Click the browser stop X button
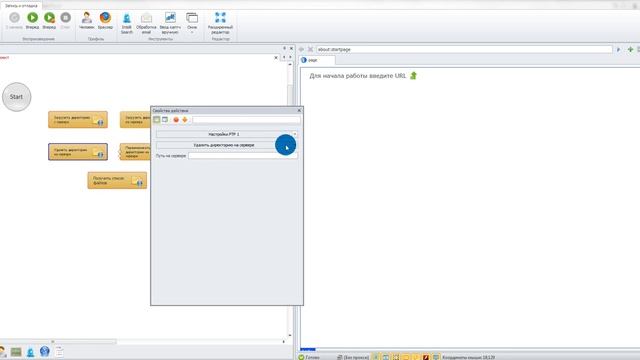Image resolution: width=640 pixels, height=360 pixels. 310,49
